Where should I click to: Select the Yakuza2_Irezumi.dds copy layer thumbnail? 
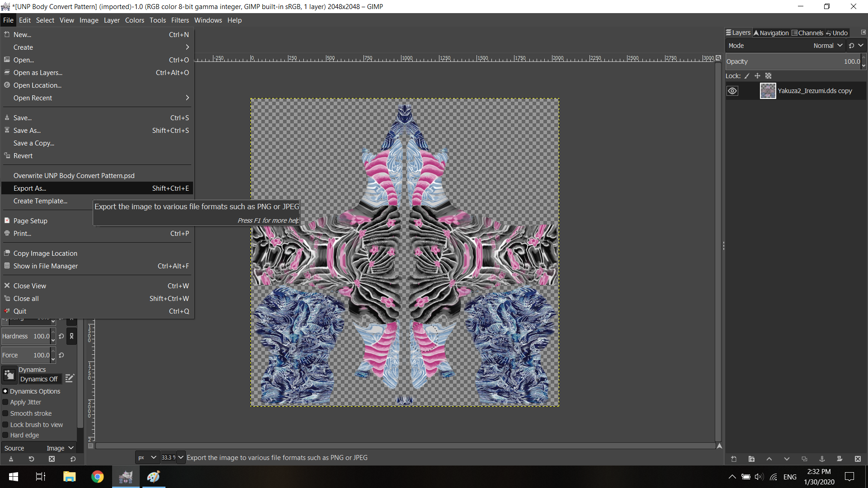(x=768, y=91)
